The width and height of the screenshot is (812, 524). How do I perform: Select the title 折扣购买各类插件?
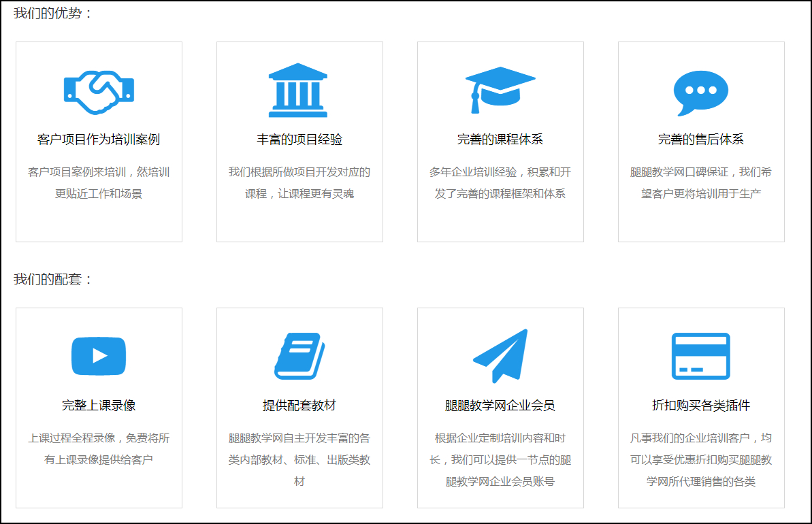tap(700, 406)
